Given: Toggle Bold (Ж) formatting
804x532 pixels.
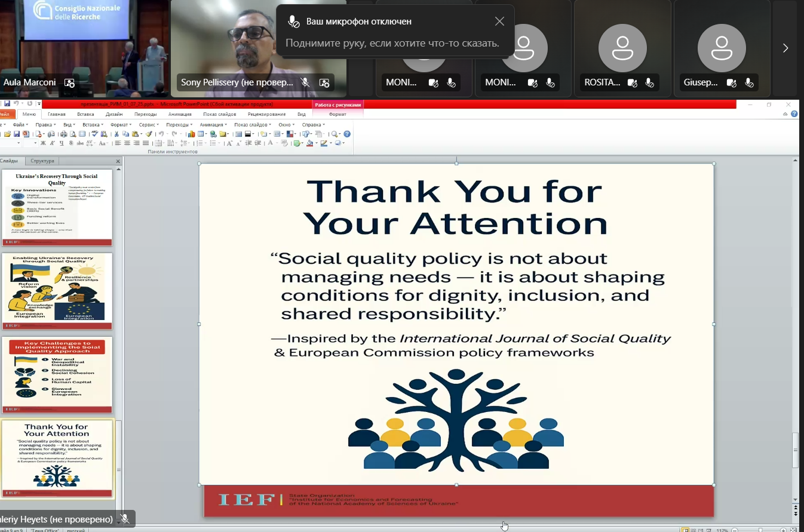Looking at the screenshot, I should click(42, 143).
